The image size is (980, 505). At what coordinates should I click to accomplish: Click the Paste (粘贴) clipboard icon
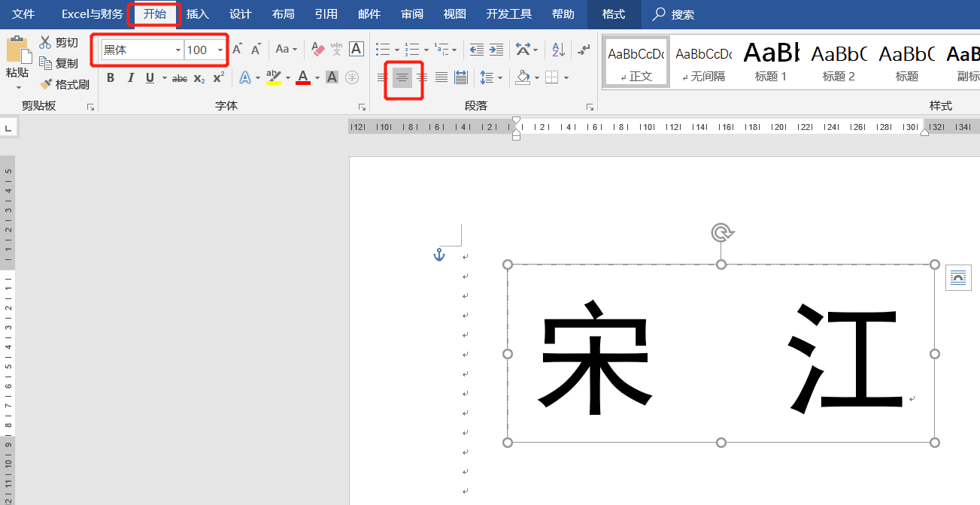coord(17,50)
